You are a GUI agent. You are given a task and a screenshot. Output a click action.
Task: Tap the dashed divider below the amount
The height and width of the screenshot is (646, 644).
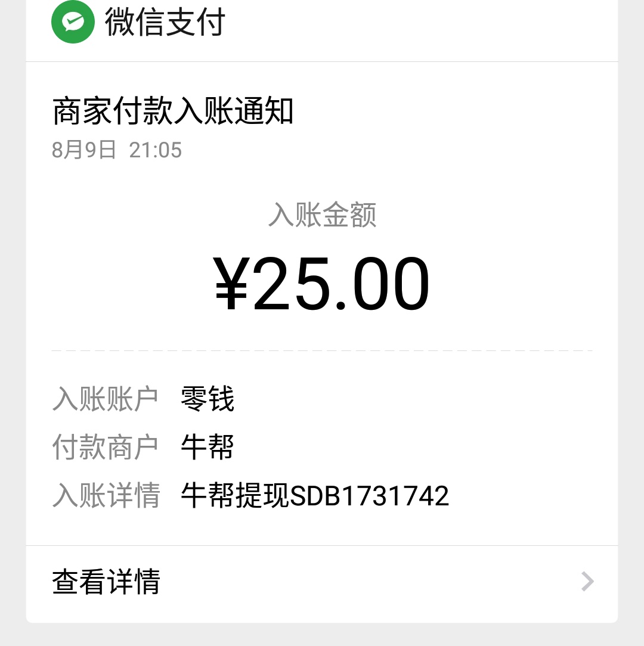point(322,350)
